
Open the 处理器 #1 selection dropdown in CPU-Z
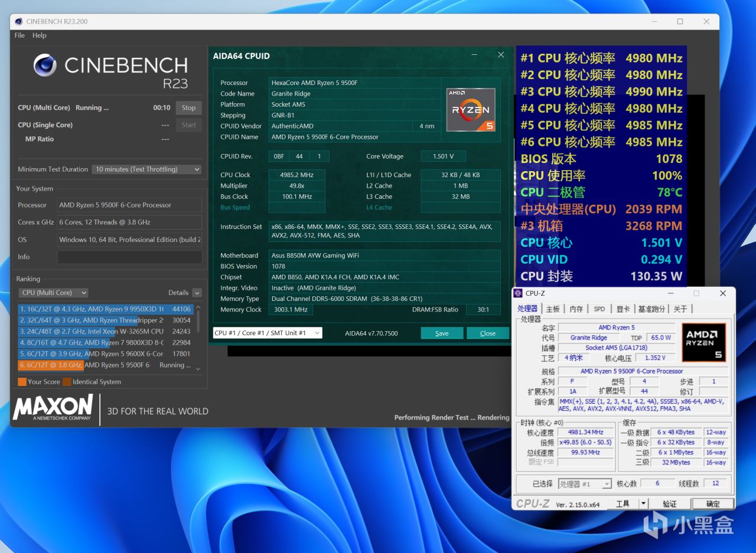585,484
